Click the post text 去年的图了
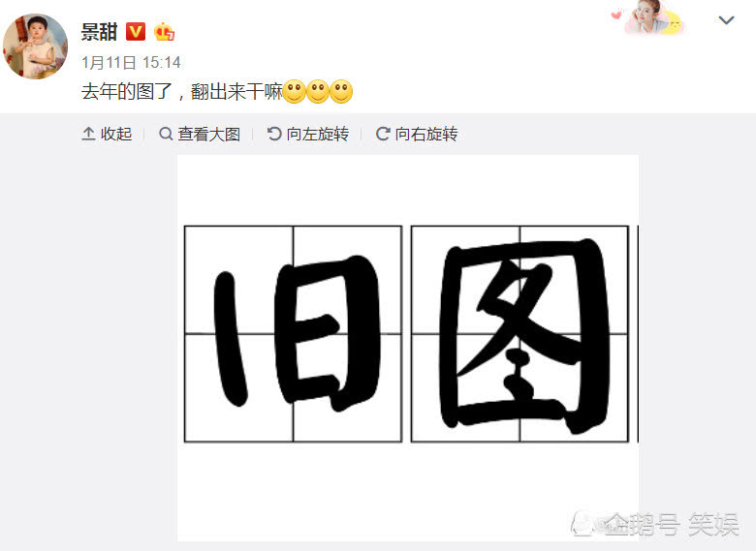 coord(127,92)
